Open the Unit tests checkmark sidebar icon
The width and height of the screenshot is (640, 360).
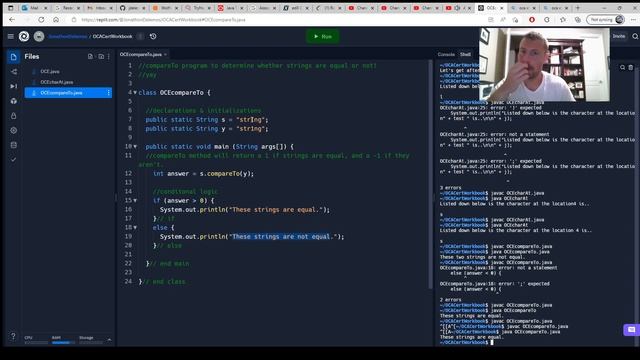click(13, 160)
